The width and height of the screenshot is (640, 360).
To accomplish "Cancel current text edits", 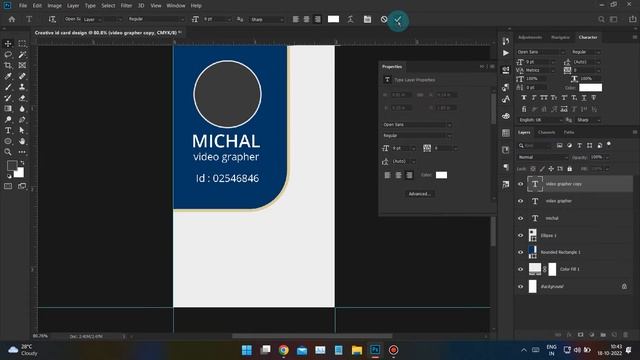I will (x=384, y=19).
